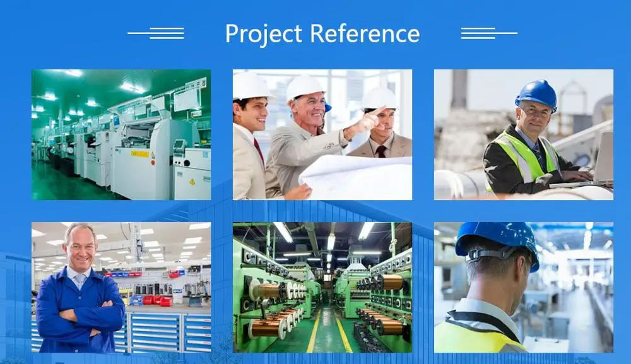
Task: Click the white blueprint paper roll
Action: (360, 175)
